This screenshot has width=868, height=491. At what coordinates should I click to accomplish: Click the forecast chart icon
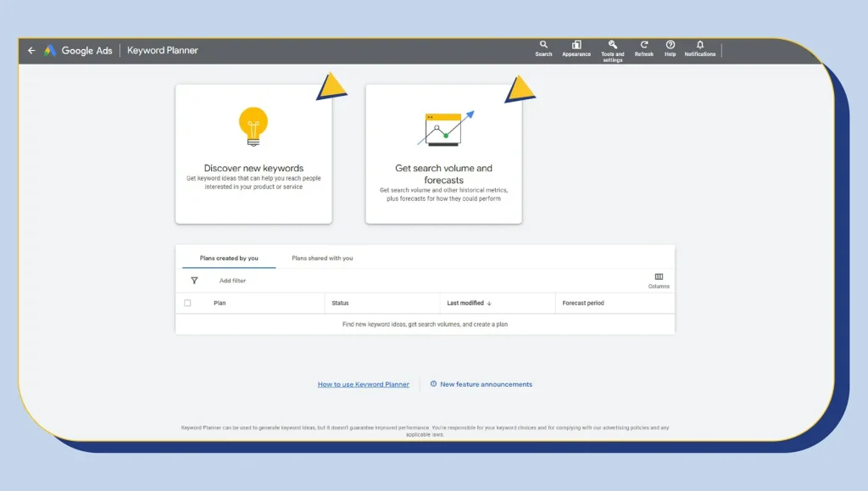coord(446,128)
